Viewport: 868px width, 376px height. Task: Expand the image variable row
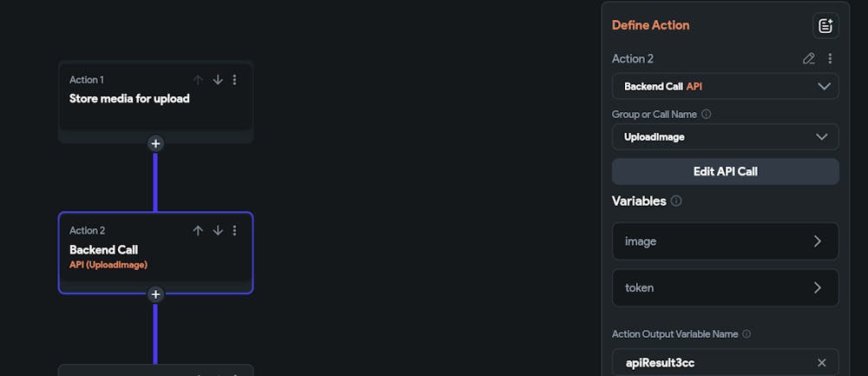[x=725, y=241]
